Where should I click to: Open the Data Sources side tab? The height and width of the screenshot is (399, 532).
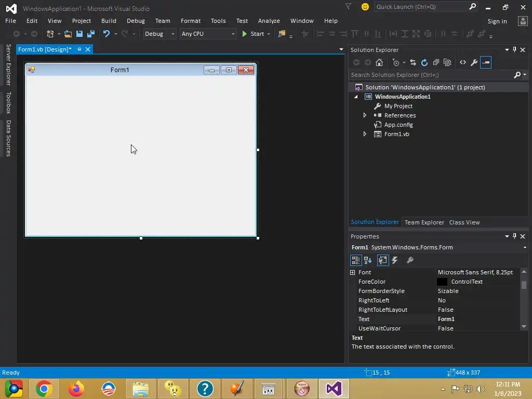8,138
